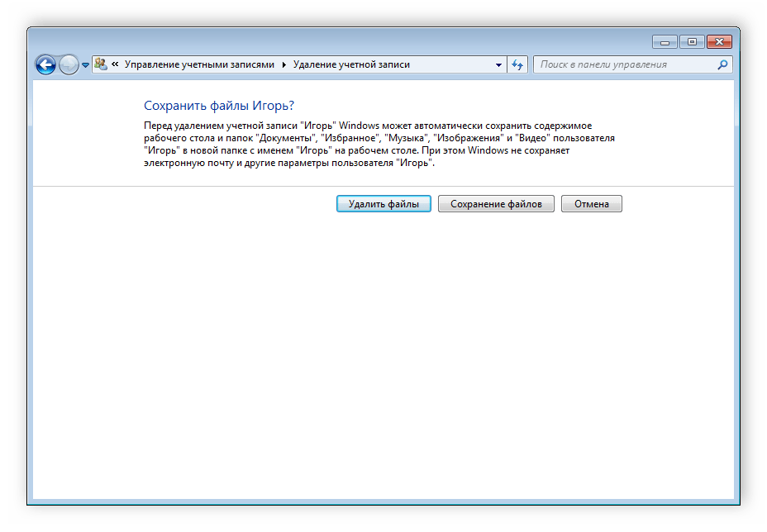Focus the Поиск в панели управления field
This screenshot has height=532, width=767.
pyautogui.click(x=624, y=64)
